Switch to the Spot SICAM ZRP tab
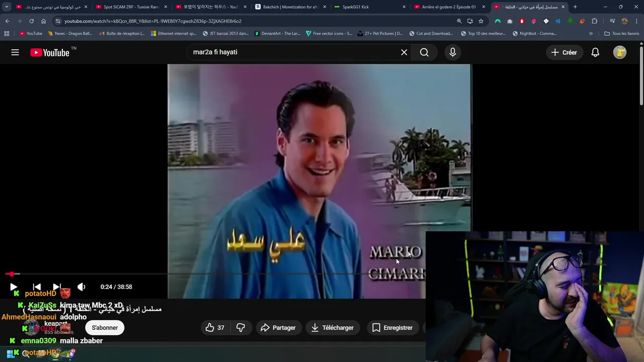This screenshot has width=644, height=362. click(131, 7)
